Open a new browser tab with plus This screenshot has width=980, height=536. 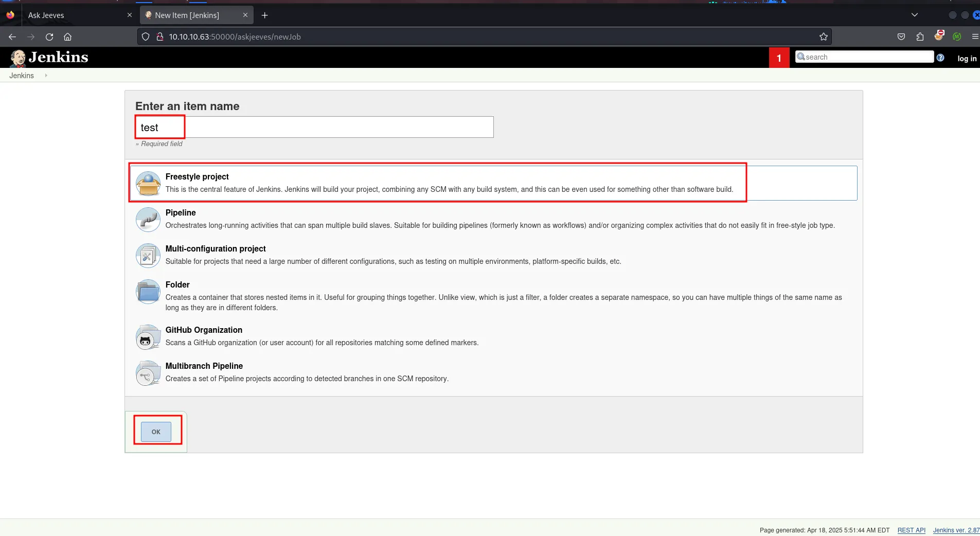[x=265, y=15]
